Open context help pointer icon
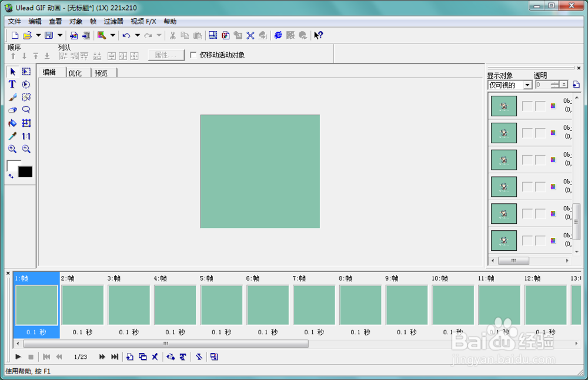This screenshot has height=380, width=588. 318,35
